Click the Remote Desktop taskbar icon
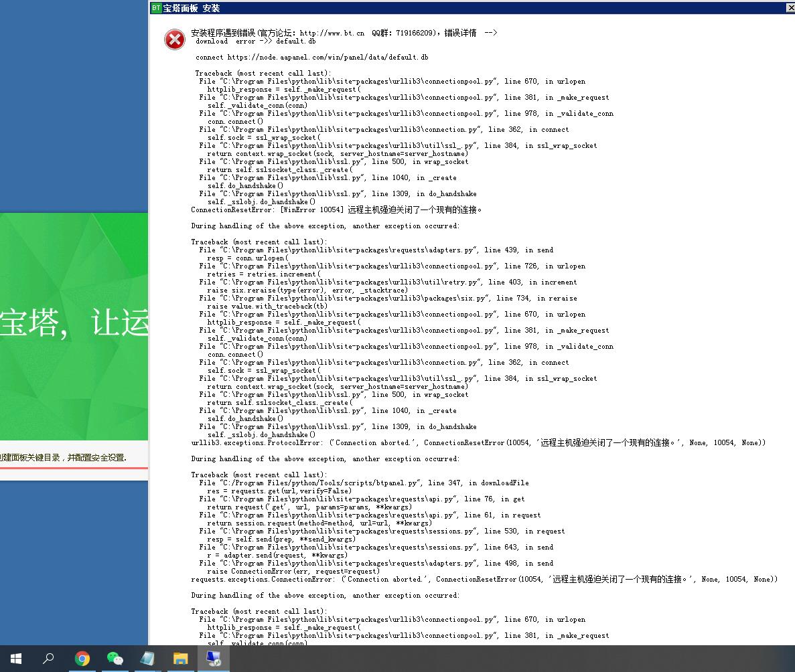 point(214,659)
